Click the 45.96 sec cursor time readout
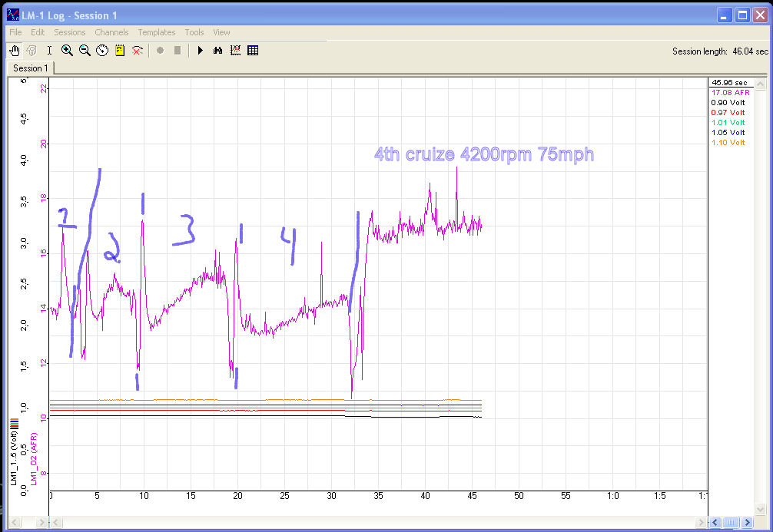 pos(729,83)
